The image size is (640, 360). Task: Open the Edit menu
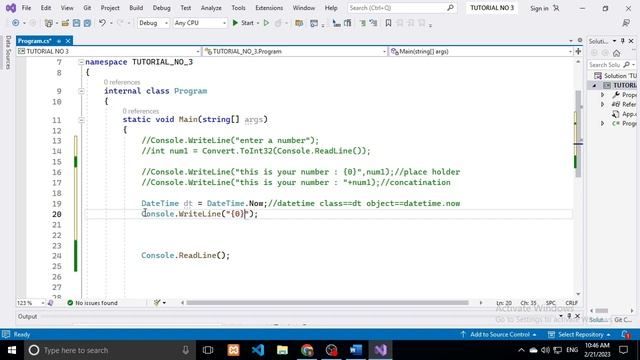pos(46,8)
